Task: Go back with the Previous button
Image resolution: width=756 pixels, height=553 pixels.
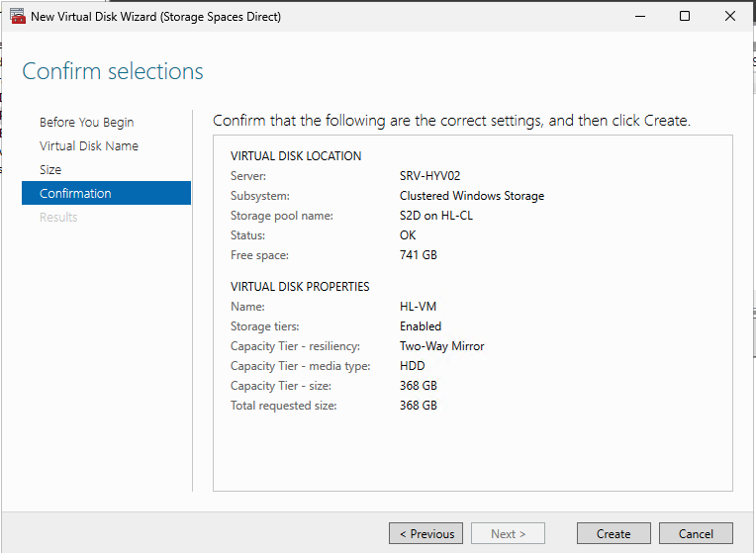Action: click(x=425, y=533)
